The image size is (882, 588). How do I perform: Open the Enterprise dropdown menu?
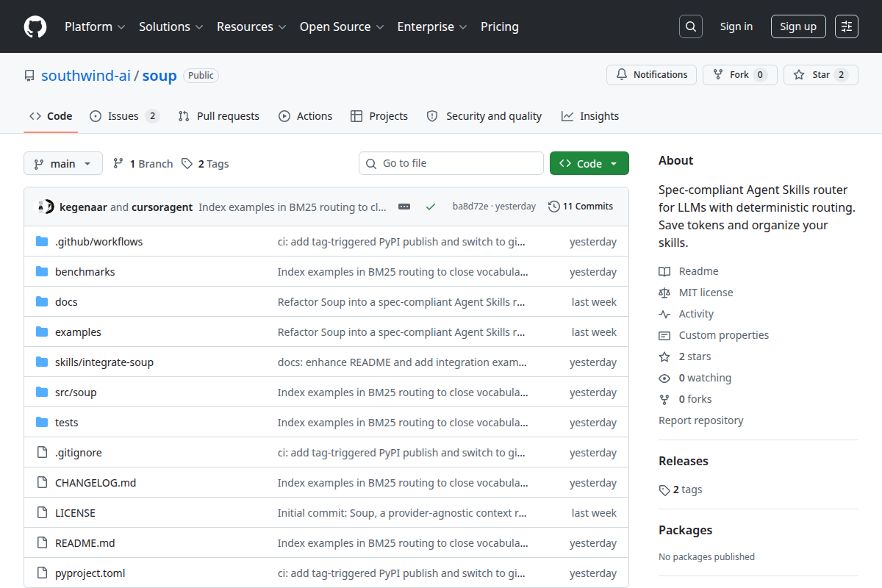point(432,26)
